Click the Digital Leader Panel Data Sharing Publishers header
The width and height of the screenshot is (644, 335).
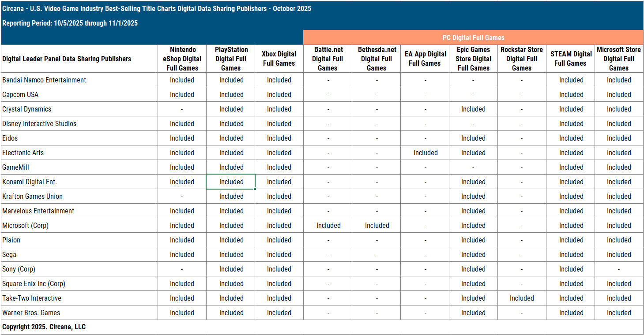tap(67, 59)
